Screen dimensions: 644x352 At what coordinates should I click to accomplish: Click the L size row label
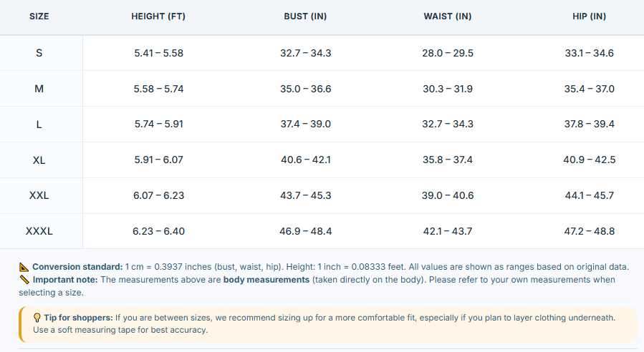click(39, 124)
